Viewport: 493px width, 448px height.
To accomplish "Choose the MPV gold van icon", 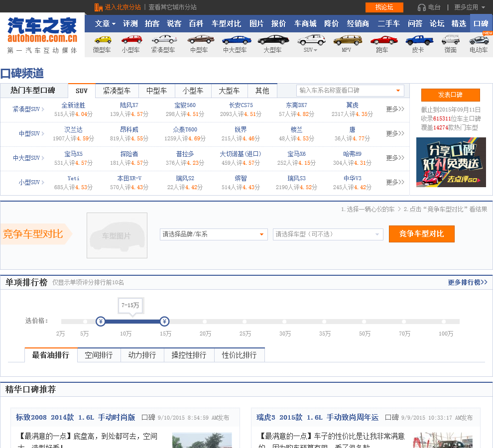I will coord(348,40).
